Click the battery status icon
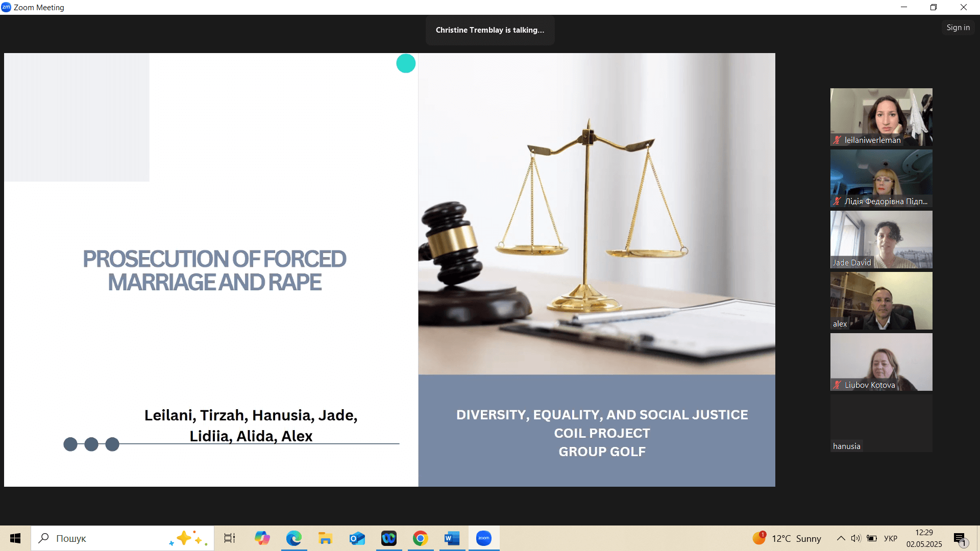Screen dimensions: 980x551 click(x=872, y=538)
